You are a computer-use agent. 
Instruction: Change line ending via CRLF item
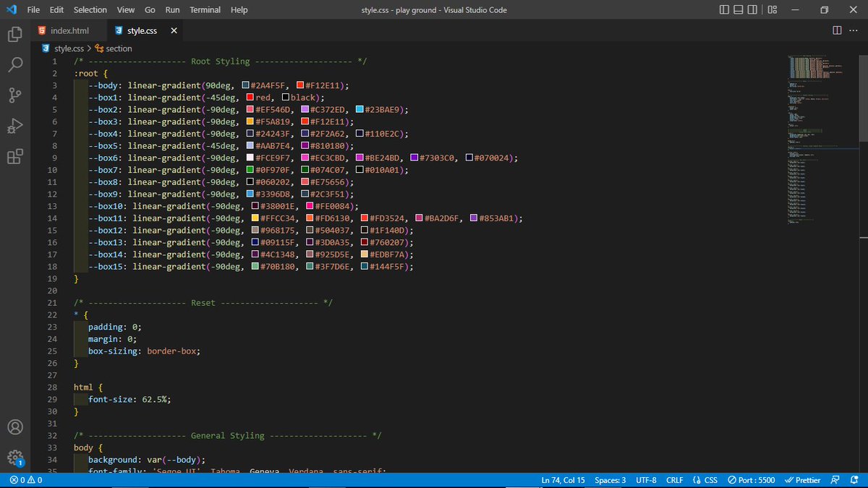point(674,479)
